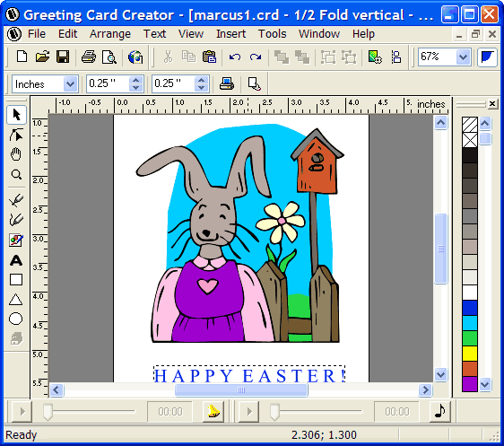Select the Text tool with the letter A
This screenshot has height=446, width=504.
pos(16,260)
